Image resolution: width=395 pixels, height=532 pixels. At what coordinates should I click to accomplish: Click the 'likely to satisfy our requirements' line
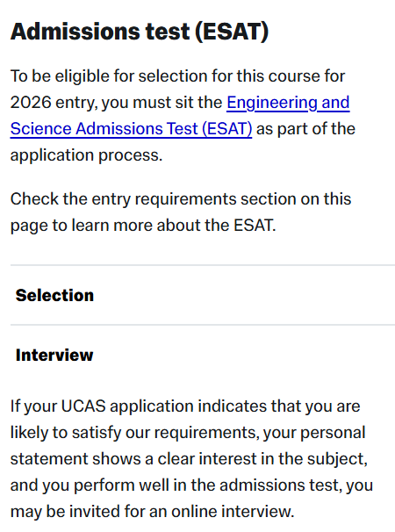tap(188, 433)
